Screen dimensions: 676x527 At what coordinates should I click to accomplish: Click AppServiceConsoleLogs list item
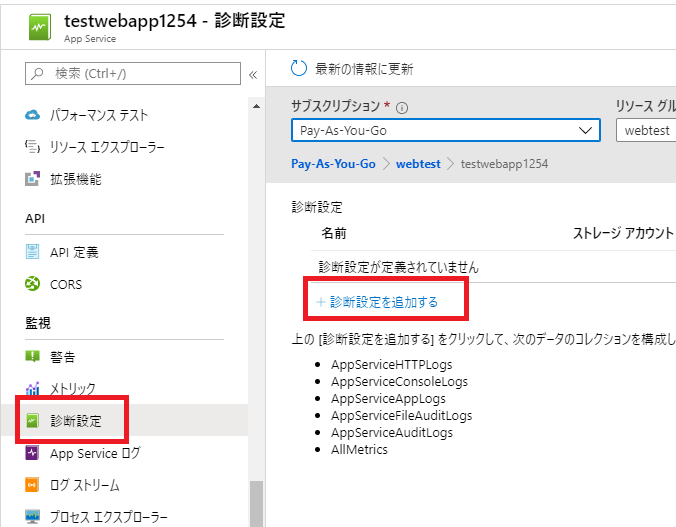tap(399, 382)
